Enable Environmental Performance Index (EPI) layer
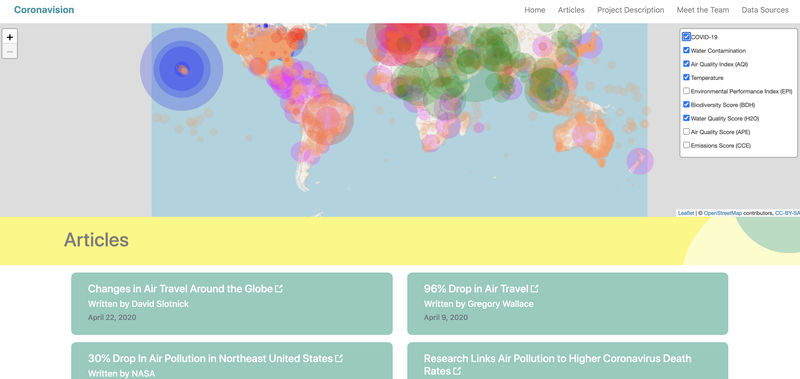Image resolution: width=800 pixels, height=379 pixels. pyautogui.click(x=686, y=91)
